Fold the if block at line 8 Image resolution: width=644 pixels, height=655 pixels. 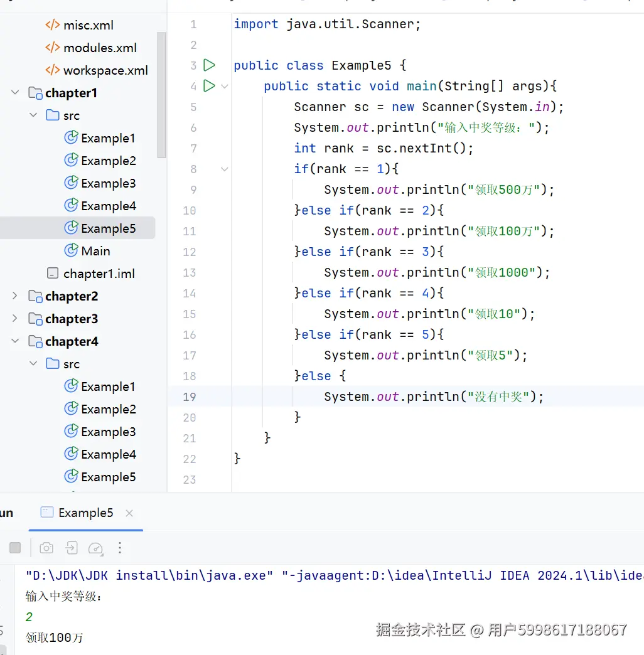[225, 169]
